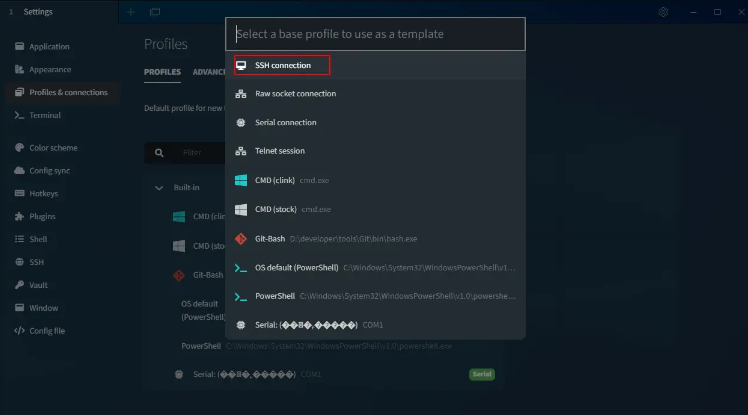This screenshot has width=748, height=415.
Task: Select Git-Bash in template list
Action: [x=375, y=239]
